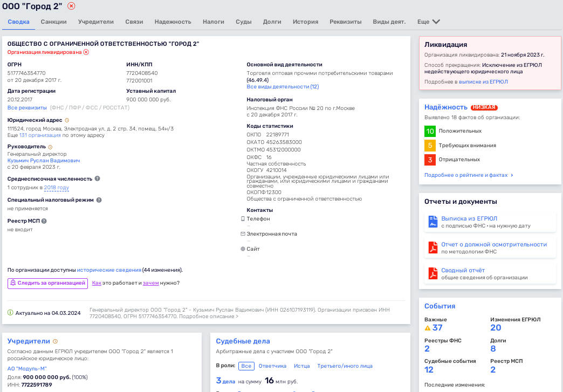Click the Реестры ФНС count 2
The width and height of the screenshot is (563, 392).
(427, 348)
